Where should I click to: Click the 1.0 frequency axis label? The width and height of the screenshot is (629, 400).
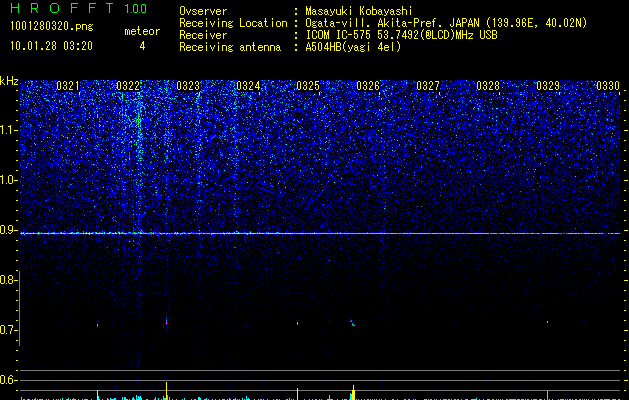pyautogui.click(x=8, y=180)
